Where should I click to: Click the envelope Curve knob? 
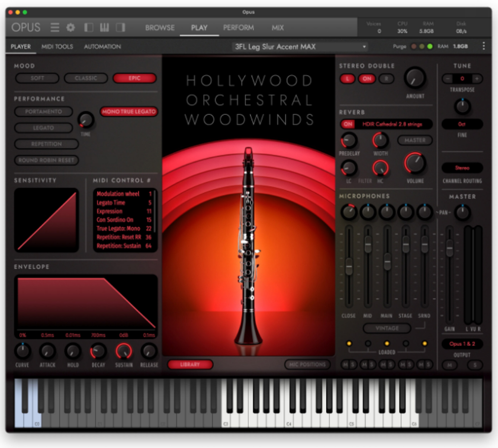[x=22, y=351]
